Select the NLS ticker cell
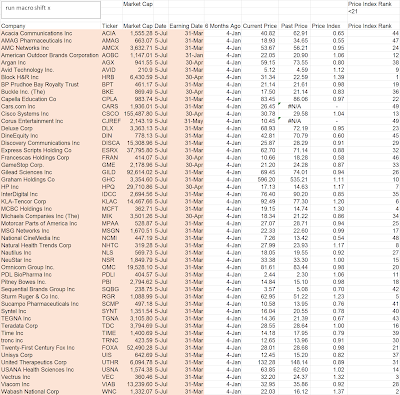Image resolution: width=400 pixels, height=395 pixels. pos(112,253)
